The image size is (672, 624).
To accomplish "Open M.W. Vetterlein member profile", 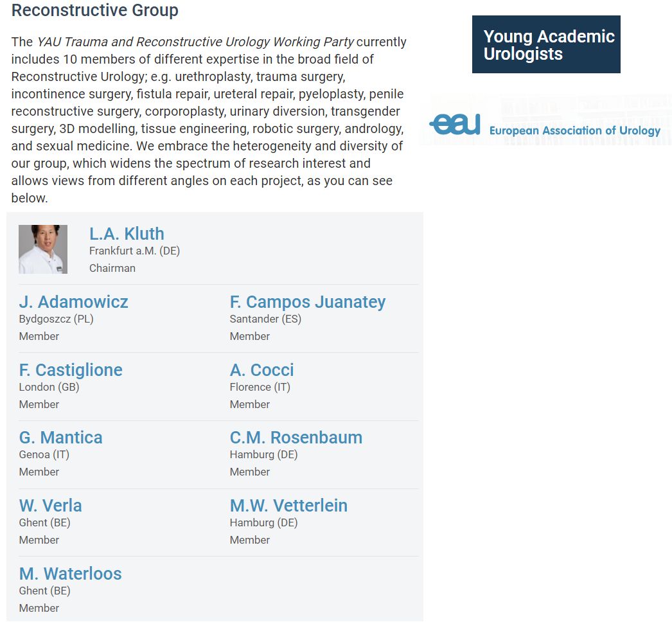I will pyautogui.click(x=288, y=506).
